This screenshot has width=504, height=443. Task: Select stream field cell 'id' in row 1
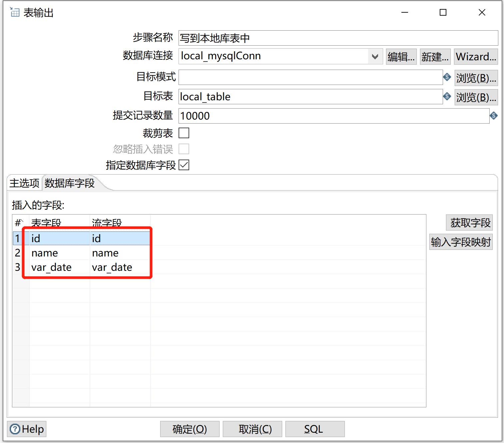(x=120, y=238)
